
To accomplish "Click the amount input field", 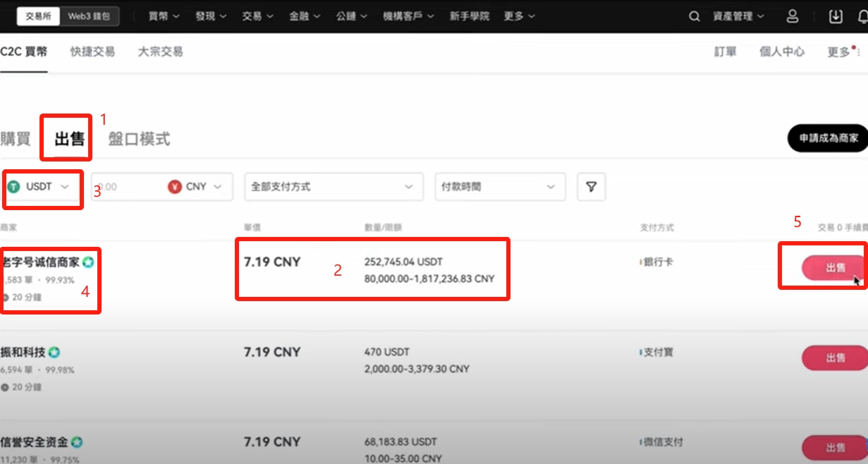I will pos(127,187).
